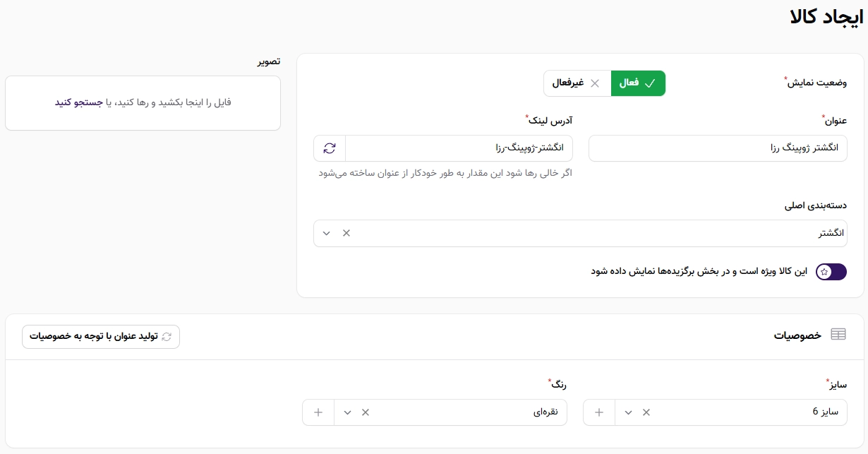Expand the دسته‌بندی اصلی dropdown arrow

(x=326, y=233)
